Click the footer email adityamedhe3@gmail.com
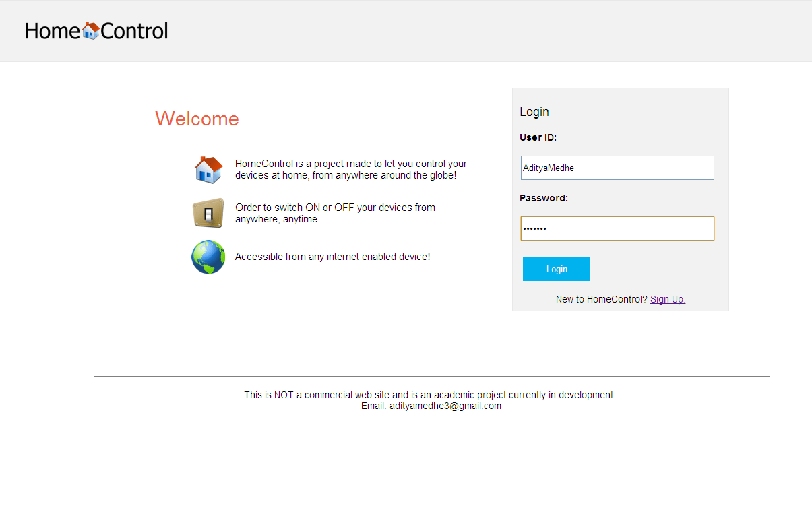Screen dimensions: 812x508 point(445,406)
